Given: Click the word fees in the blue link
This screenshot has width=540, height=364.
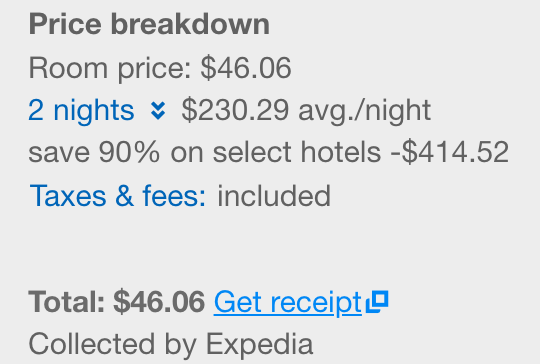Looking at the screenshot, I should click(174, 196).
